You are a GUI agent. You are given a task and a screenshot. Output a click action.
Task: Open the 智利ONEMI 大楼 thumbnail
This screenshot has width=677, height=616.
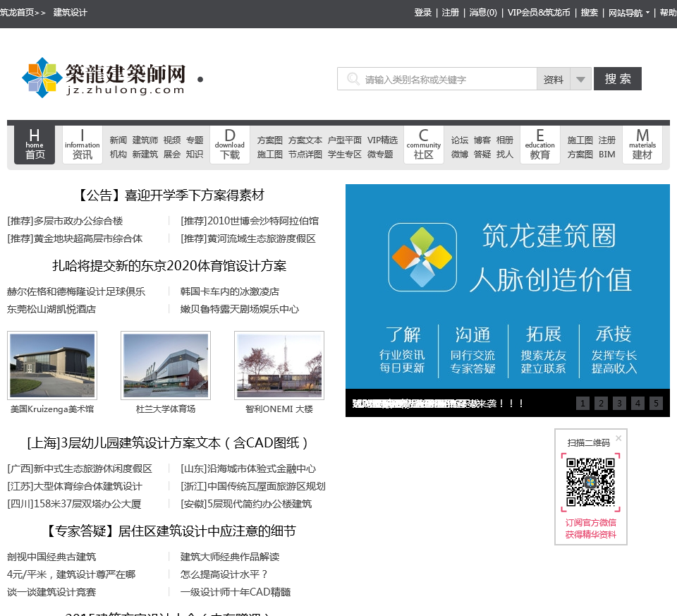[279, 366]
